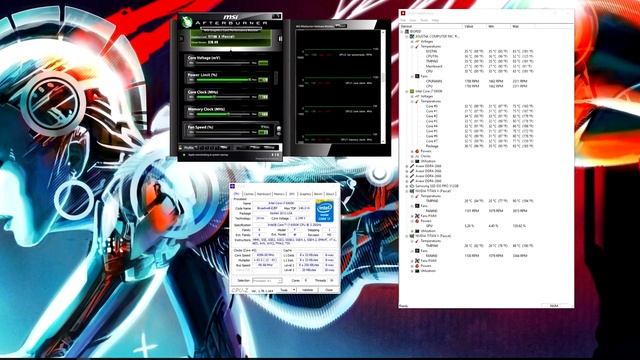Switch to the About tab in CPU-Z
Image resolution: width=640 pixels, height=360 pixels.
(x=330, y=194)
